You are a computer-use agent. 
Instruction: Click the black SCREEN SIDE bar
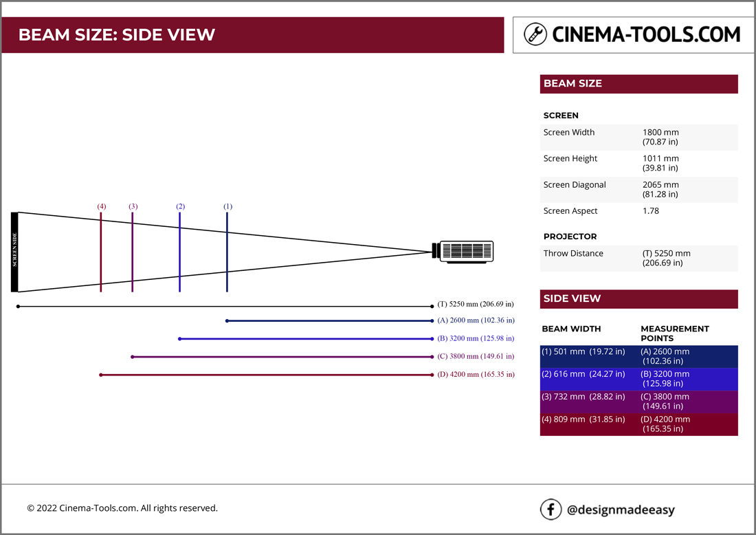pyautogui.click(x=14, y=252)
